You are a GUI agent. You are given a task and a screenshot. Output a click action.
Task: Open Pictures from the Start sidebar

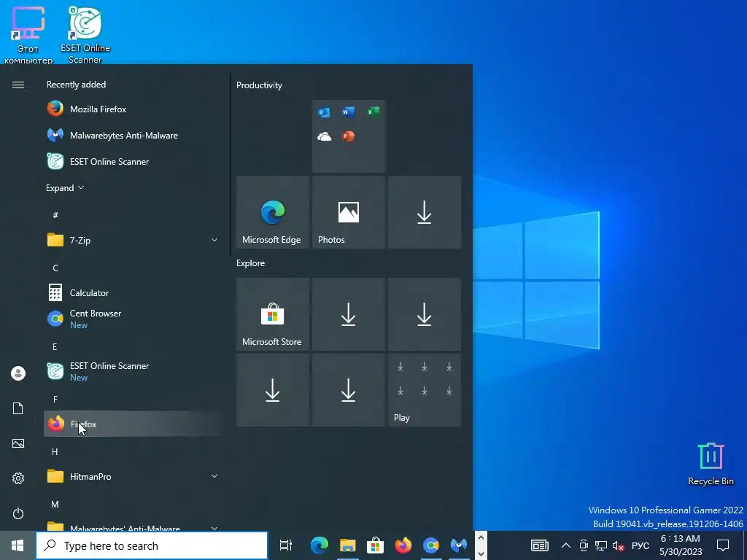[x=18, y=443]
